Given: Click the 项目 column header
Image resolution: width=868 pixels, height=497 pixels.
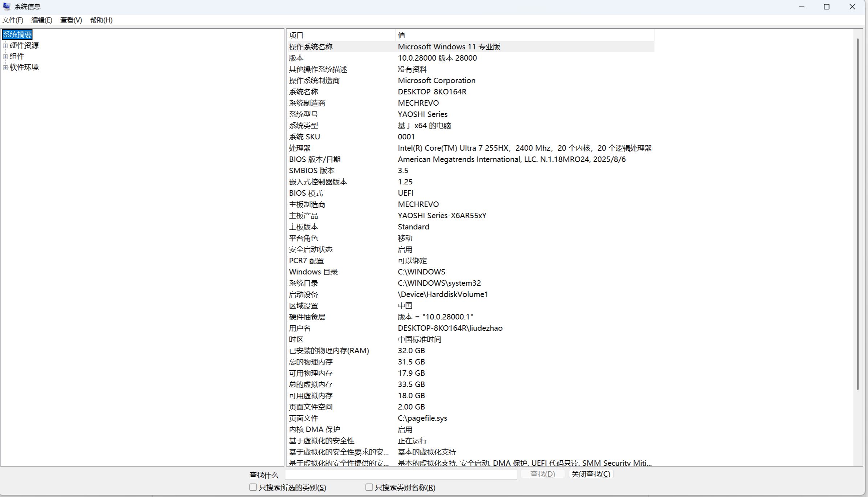Looking at the screenshot, I should (340, 35).
